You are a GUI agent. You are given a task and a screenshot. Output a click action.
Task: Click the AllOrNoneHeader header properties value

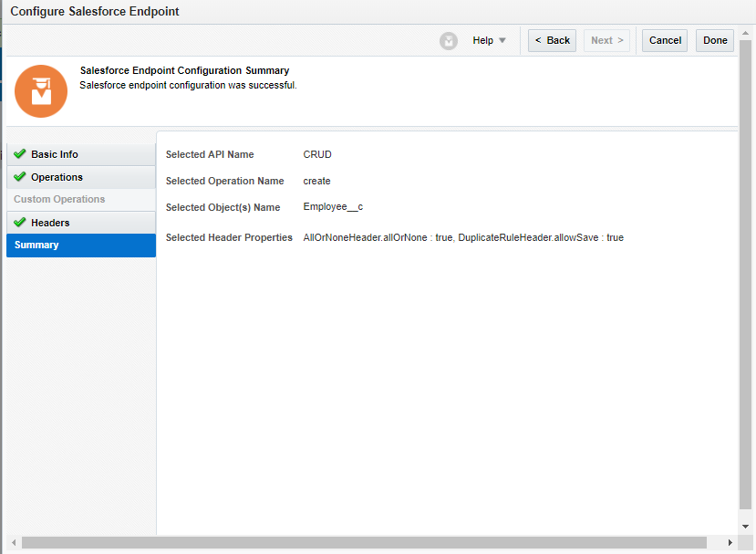[463, 237]
